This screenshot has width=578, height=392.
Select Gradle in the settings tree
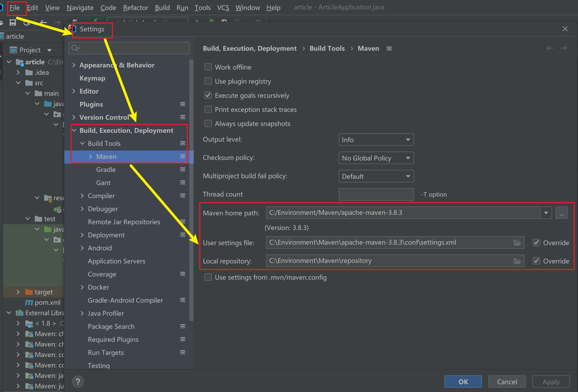[106, 170]
